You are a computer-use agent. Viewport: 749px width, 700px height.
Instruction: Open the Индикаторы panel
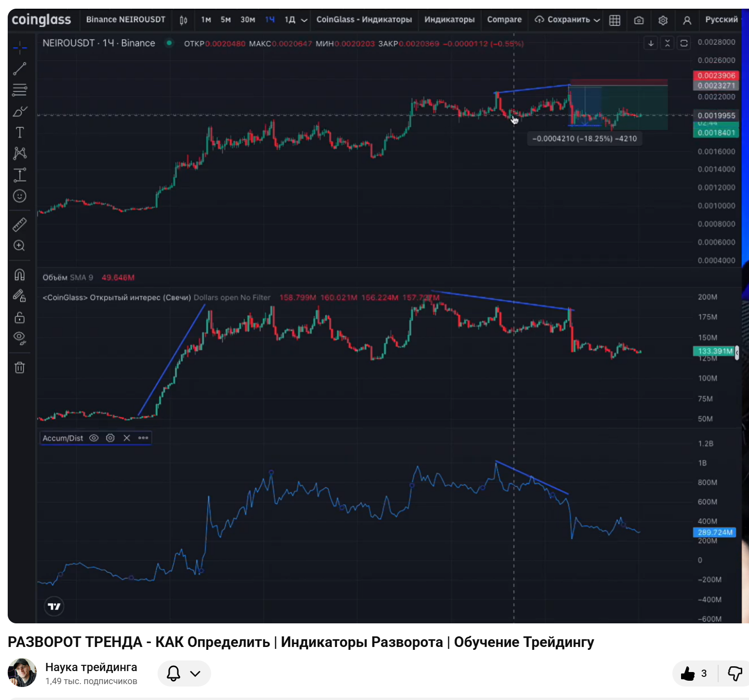[x=449, y=20]
